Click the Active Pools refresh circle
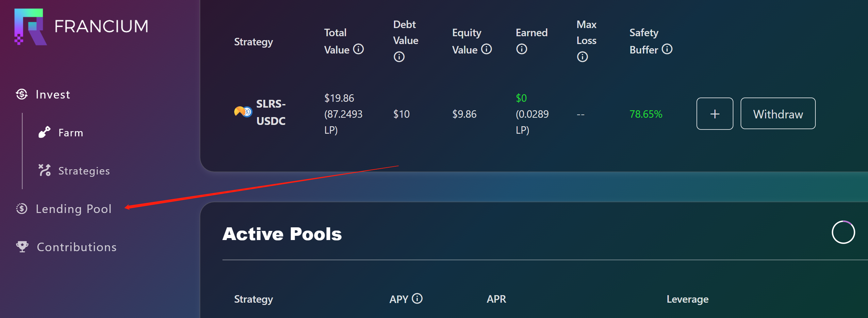 843,232
